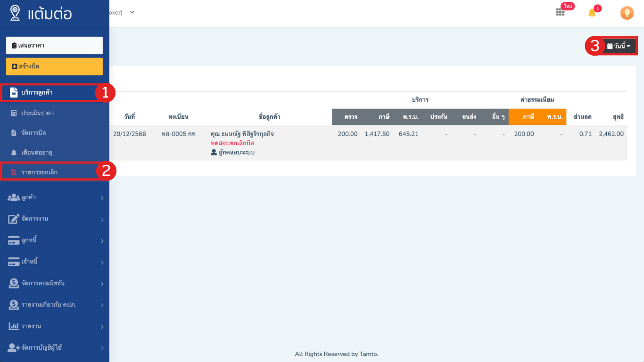The width and height of the screenshot is (644, 362).
Task: Expand the จัดการงาน menu chevron
Action: point(102,219)
